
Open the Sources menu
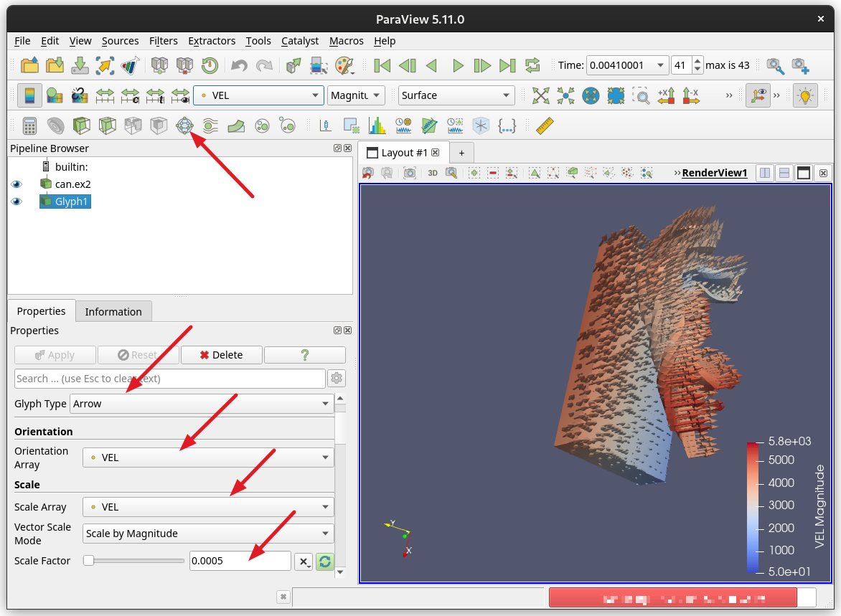point(120,41)
